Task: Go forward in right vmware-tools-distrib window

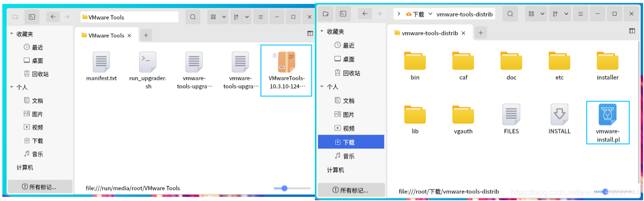Action: coord(378,14)
